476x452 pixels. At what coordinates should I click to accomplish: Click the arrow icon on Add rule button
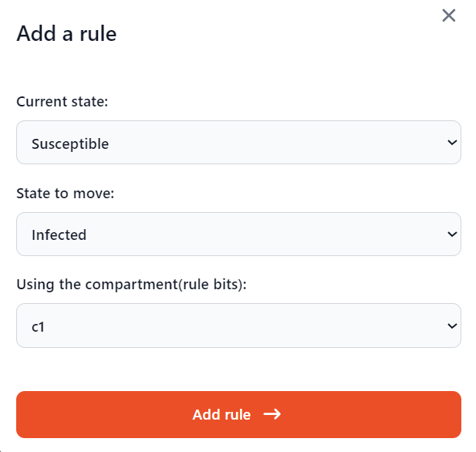pos(272,414)
